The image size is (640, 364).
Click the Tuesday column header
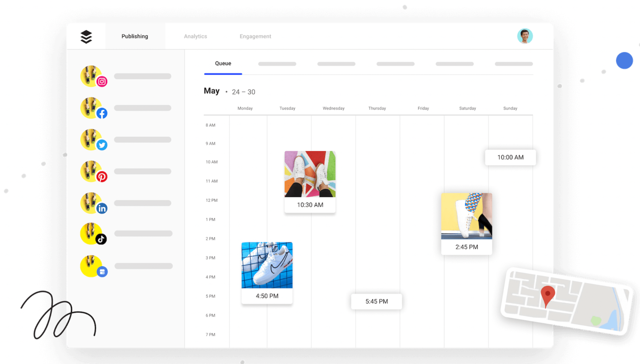pyautogui.click(x=287, y=108)
